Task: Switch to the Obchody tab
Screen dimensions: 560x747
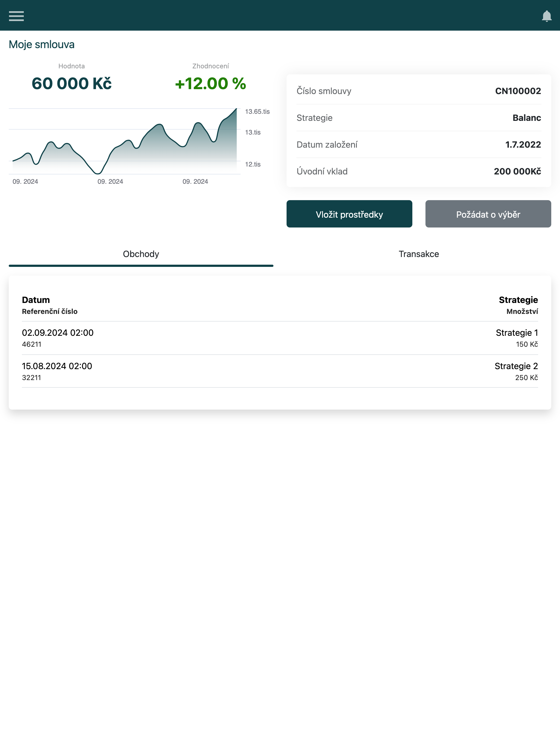Action: pyautogui.click(x=141, y=254)
